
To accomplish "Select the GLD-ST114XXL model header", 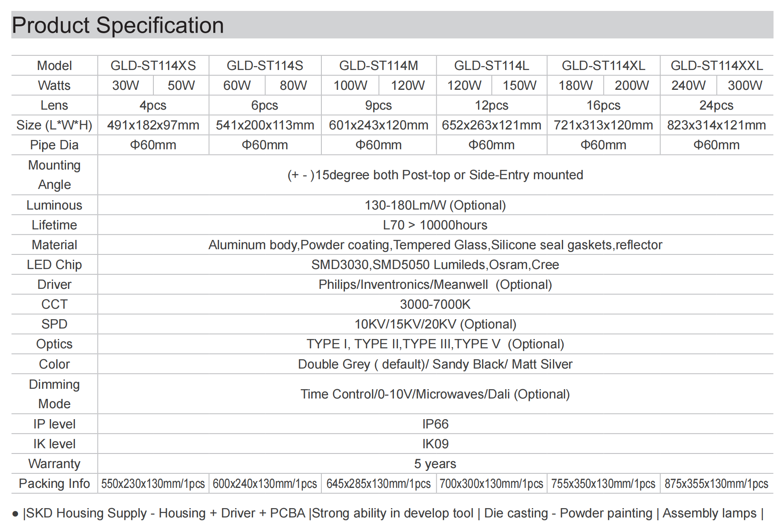I will (x=717, y=66).
